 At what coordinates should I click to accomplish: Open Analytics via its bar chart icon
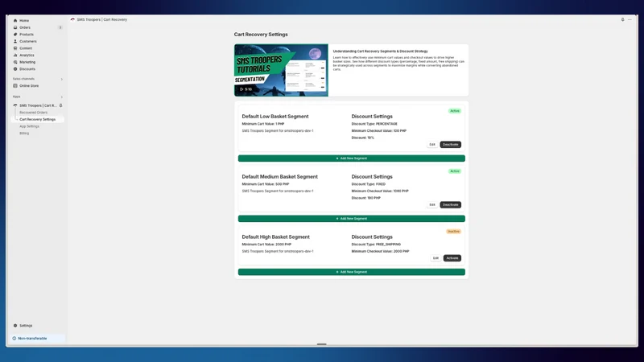coord(15,55)
